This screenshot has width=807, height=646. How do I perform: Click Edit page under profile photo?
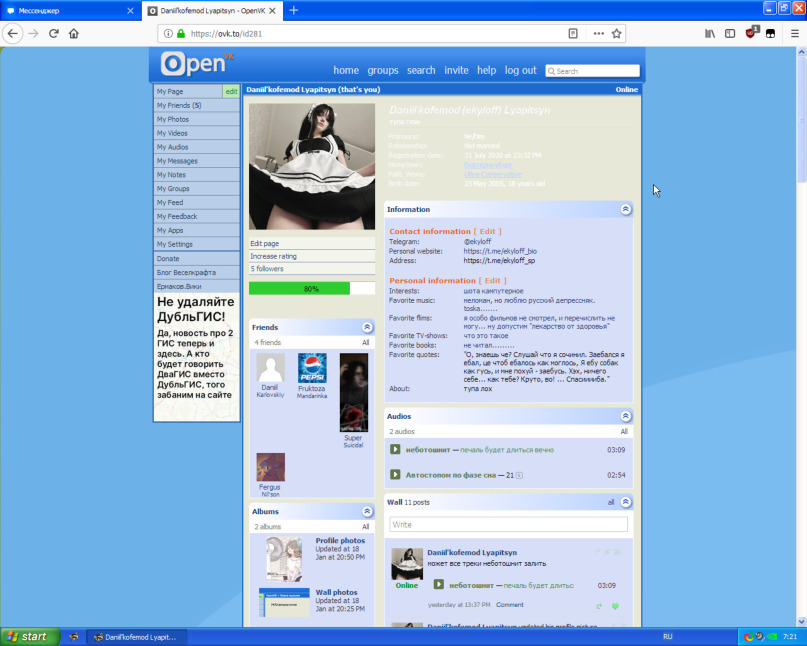pos(312,243)
